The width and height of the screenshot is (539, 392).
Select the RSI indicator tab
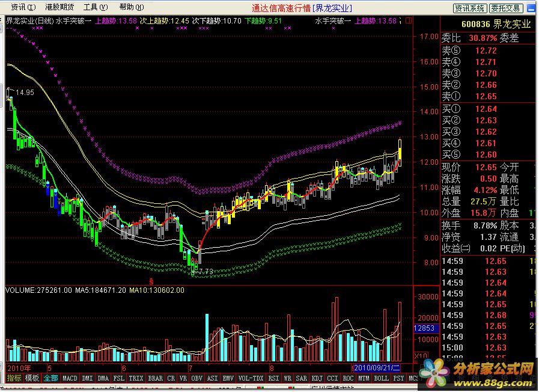[x=273, y=378]
